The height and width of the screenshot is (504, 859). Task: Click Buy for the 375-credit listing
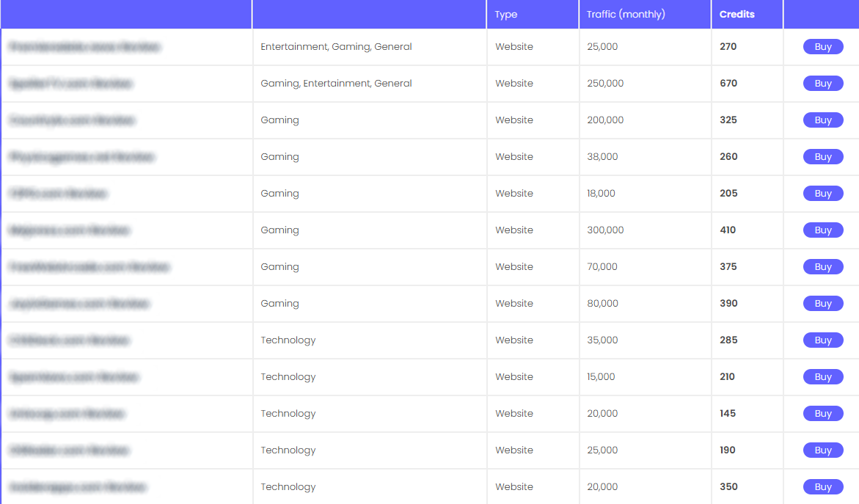pos(823,267)
